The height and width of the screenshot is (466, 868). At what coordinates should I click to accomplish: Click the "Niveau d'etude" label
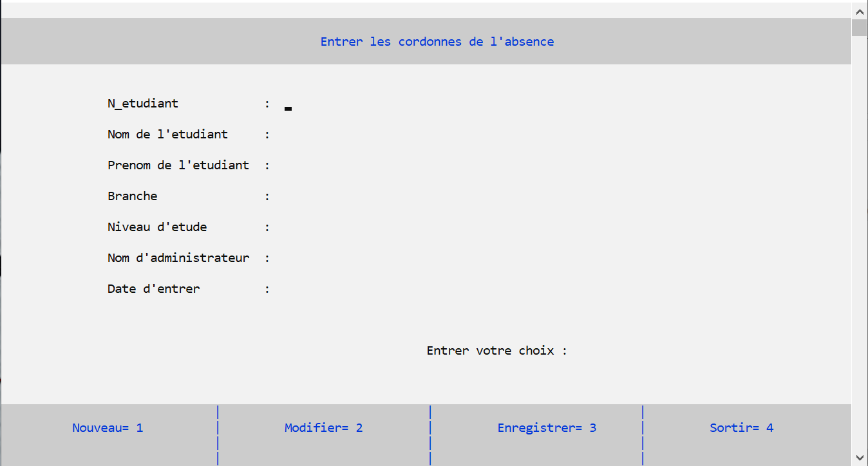[x=157, y=227]
